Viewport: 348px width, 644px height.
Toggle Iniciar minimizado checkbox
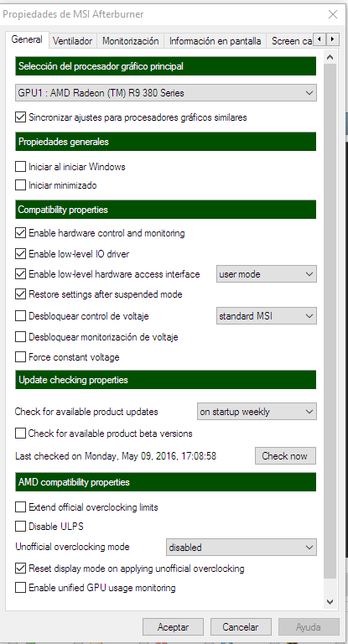pos(20,185)
